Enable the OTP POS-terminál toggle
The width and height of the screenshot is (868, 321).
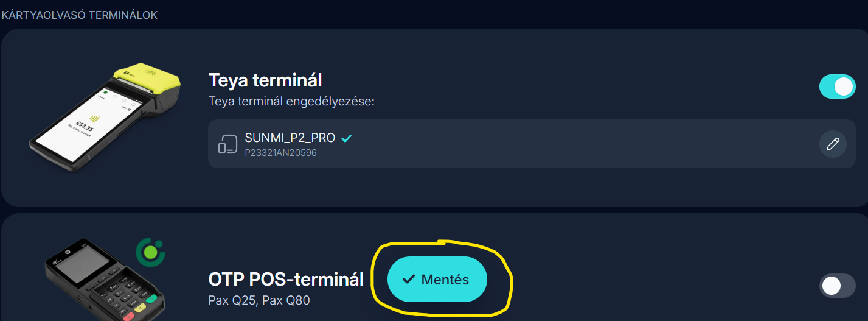point(837,285)
